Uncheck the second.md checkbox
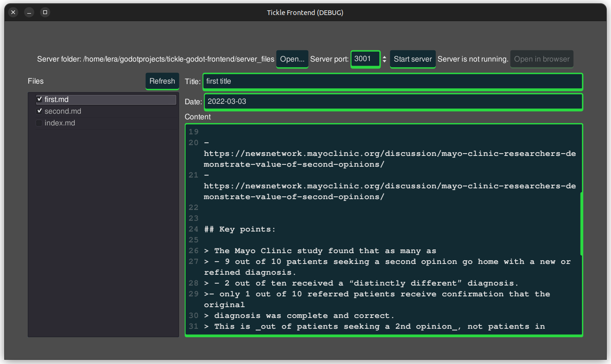 click(39, 111)
